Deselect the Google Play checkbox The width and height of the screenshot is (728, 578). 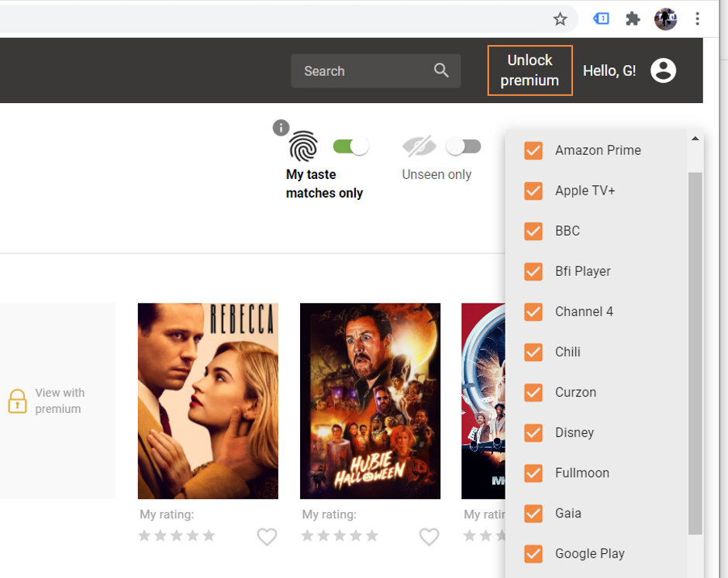click(x=533, y=554)
